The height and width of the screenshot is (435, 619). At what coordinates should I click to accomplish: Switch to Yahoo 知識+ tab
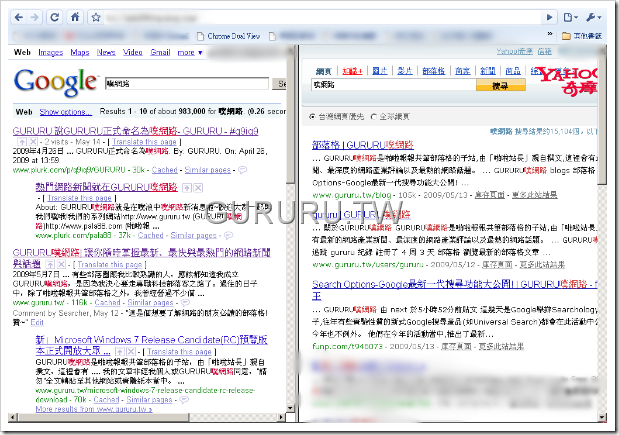tap(352, 71)
